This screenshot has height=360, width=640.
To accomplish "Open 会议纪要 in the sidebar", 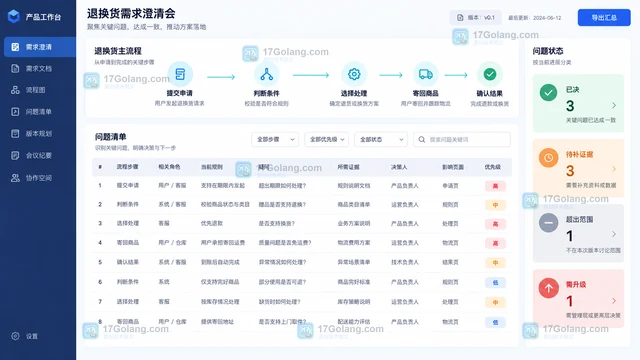I will tap(40, 156).
